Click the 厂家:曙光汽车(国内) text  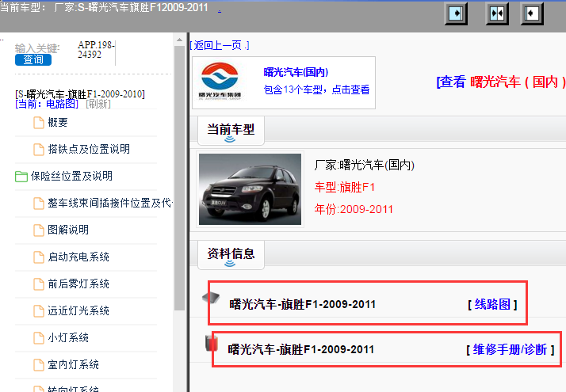coord(364,166)
